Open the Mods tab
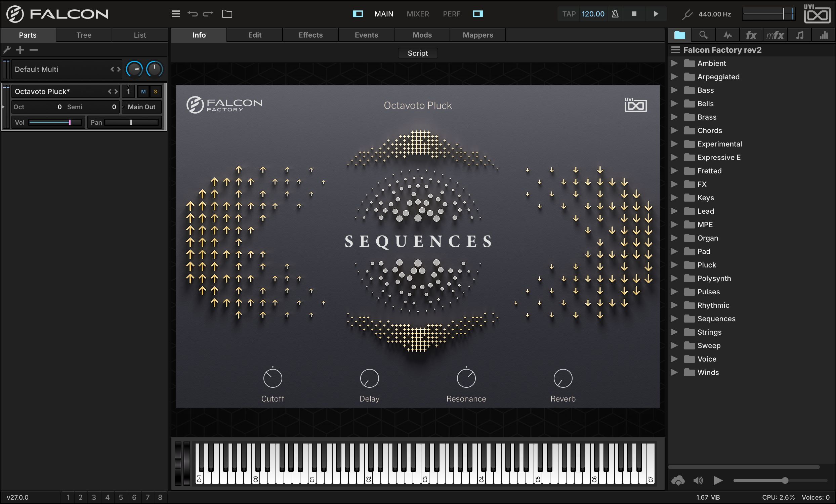 pos(422,35)
